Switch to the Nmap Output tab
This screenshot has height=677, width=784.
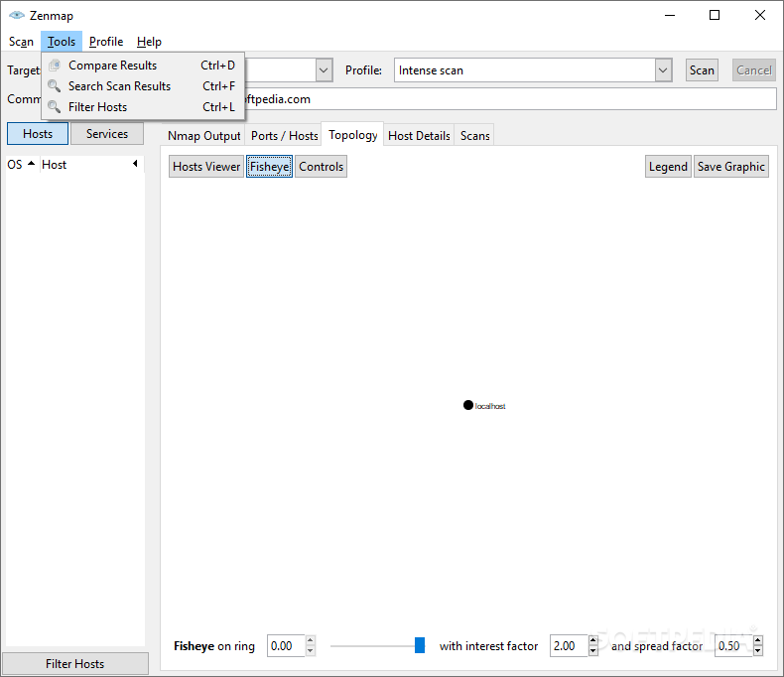click(x=204, y=136)
